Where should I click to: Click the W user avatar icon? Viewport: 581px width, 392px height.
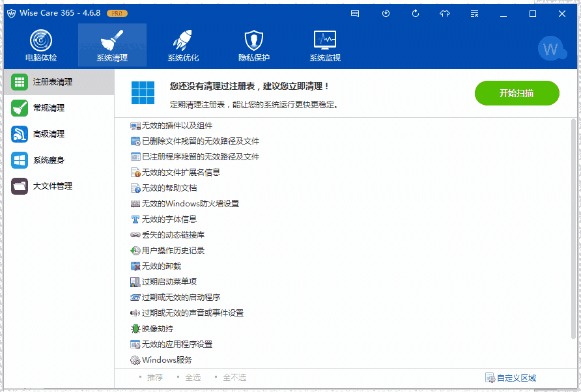tap(551, 48)
